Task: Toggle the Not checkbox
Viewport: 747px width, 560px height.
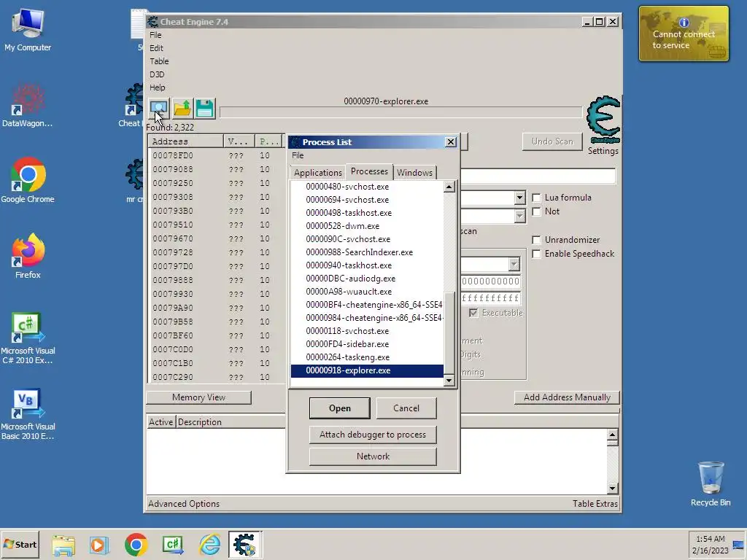Action: click(536, 211)
